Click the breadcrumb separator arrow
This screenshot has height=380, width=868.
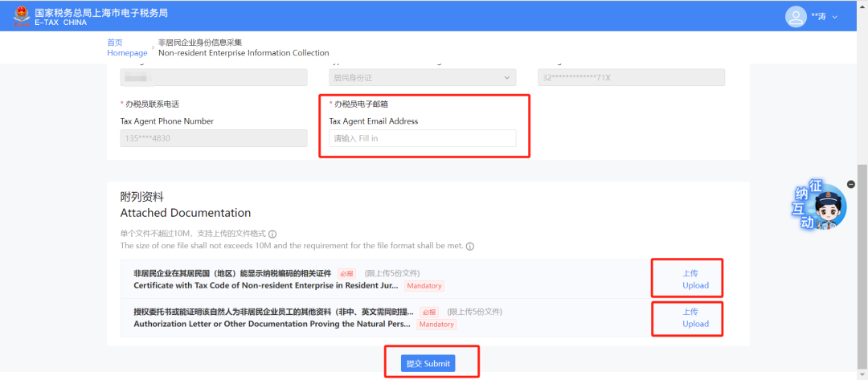[x=153, y=47]
